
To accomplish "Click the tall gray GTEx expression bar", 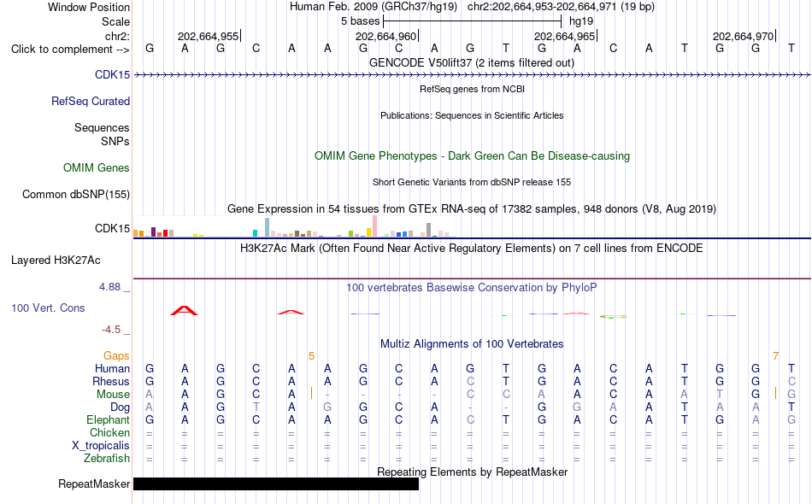I will point(429,230).
